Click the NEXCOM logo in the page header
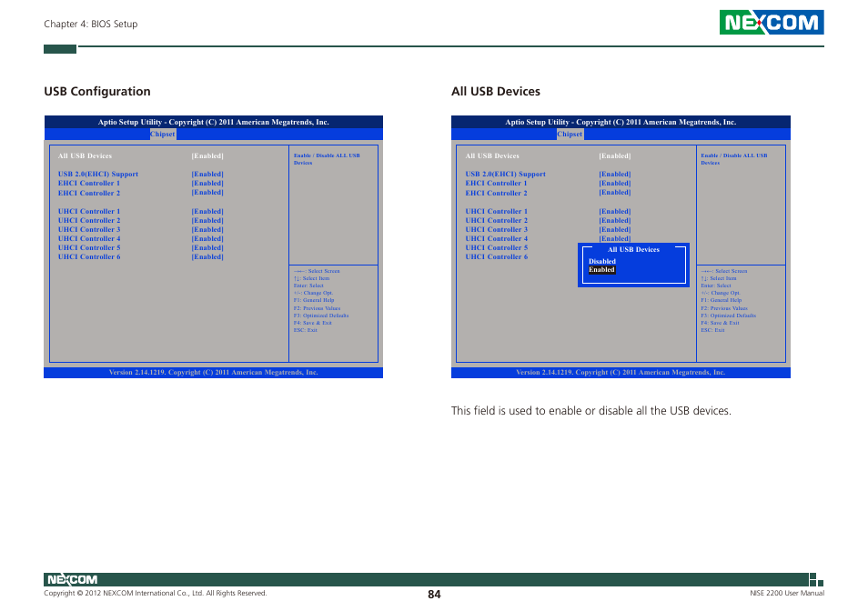Viewport: 868px width, 611px height. click(x=772, y=22)
